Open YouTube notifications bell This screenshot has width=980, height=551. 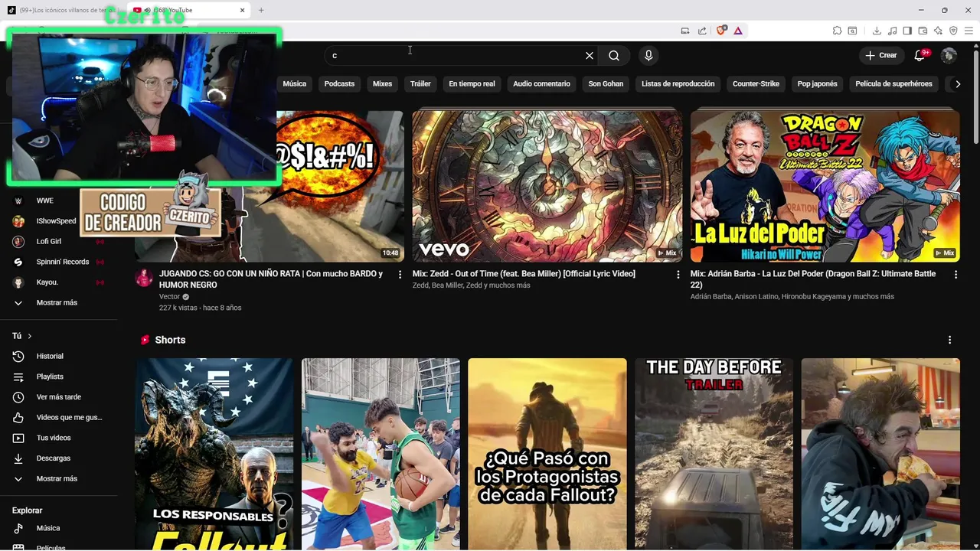(920, 55)
